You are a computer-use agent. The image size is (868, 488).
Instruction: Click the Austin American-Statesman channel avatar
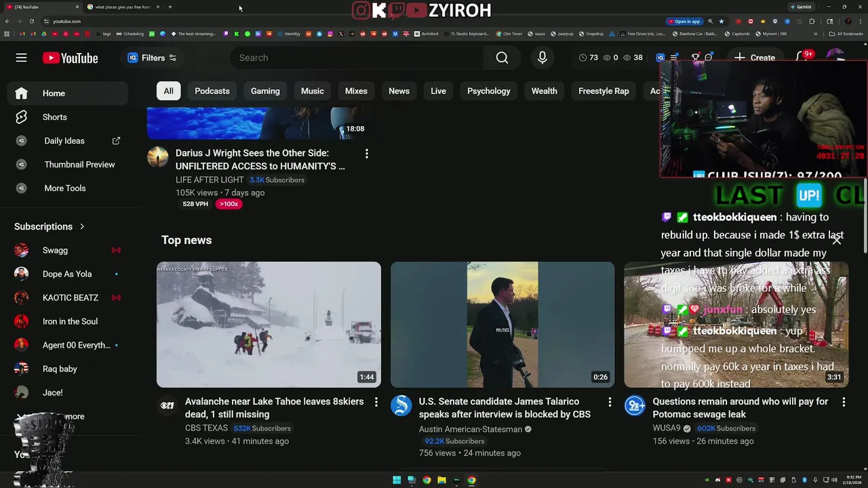[401, 405]
